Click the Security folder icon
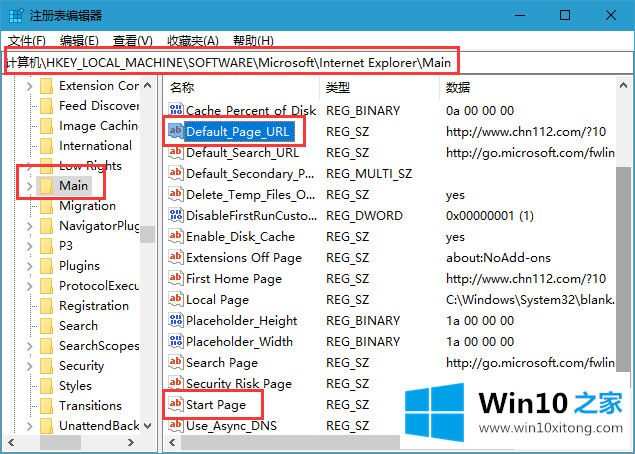 coord(47,366)
